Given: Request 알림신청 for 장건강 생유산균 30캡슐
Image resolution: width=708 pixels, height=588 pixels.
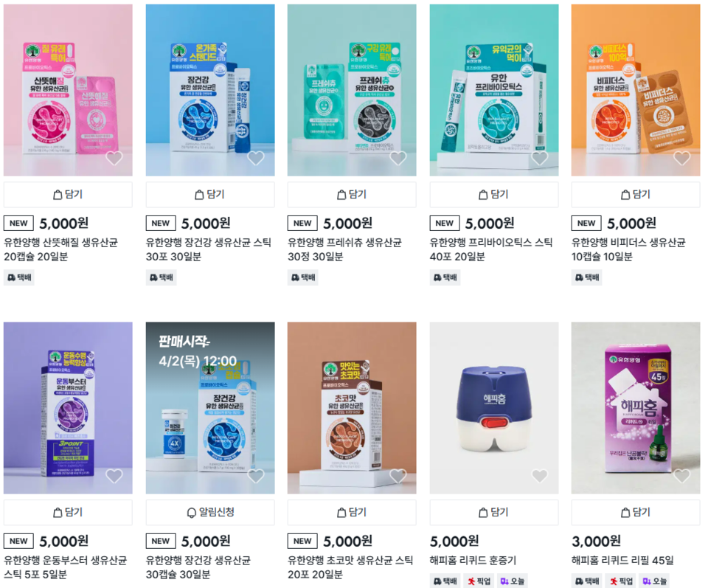Looking at the screenshot, I should 210,512.
